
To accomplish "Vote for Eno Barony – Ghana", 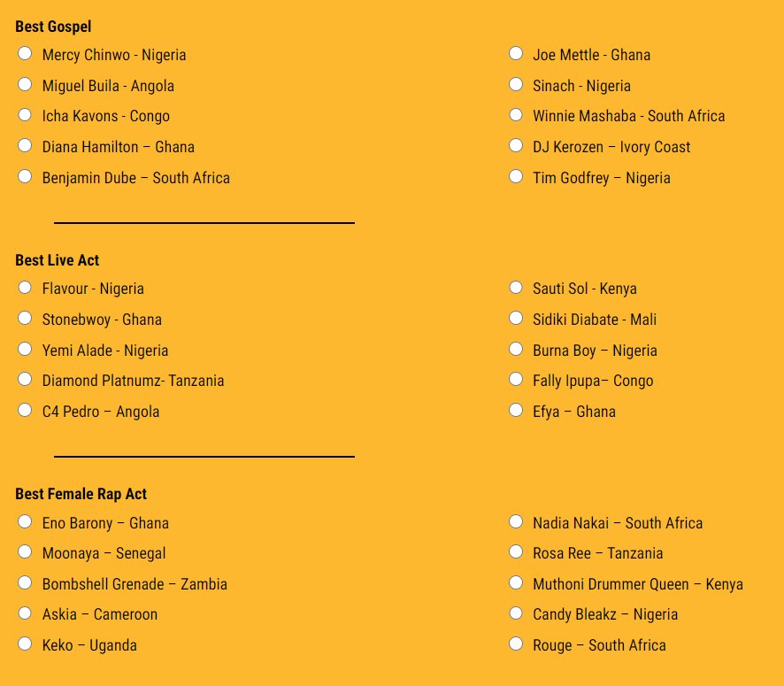I will 25,522.
